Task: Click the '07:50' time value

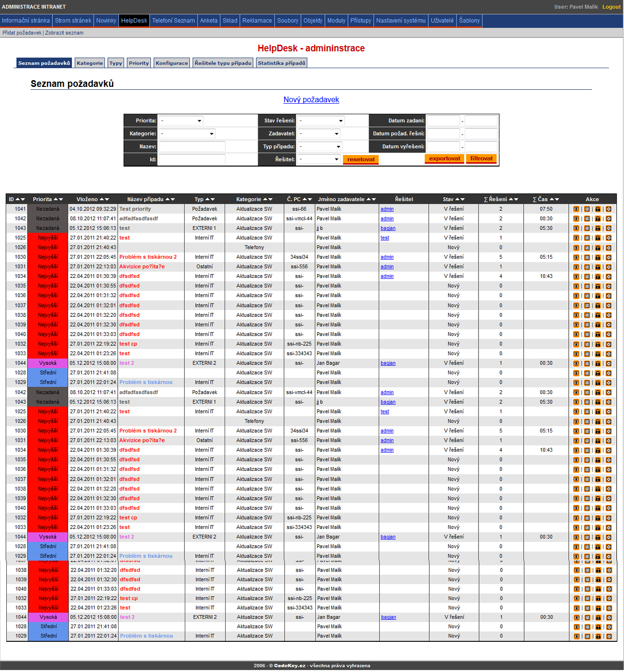Action: pos(546,209)
